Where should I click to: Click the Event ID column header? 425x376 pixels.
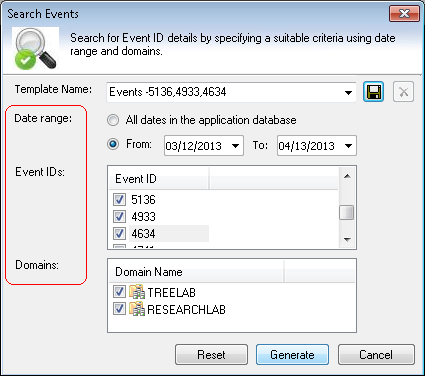[159, 179]
